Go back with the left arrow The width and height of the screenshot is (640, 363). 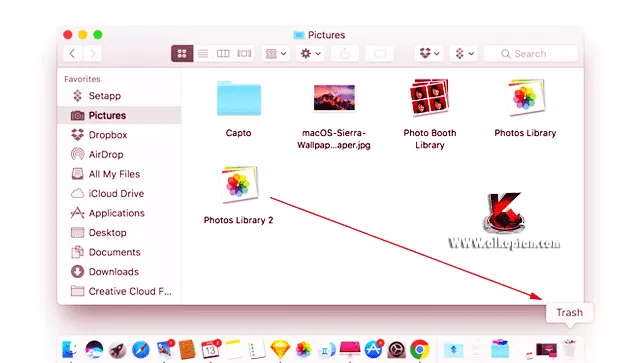pyautogui.click(x=73, y=53)
